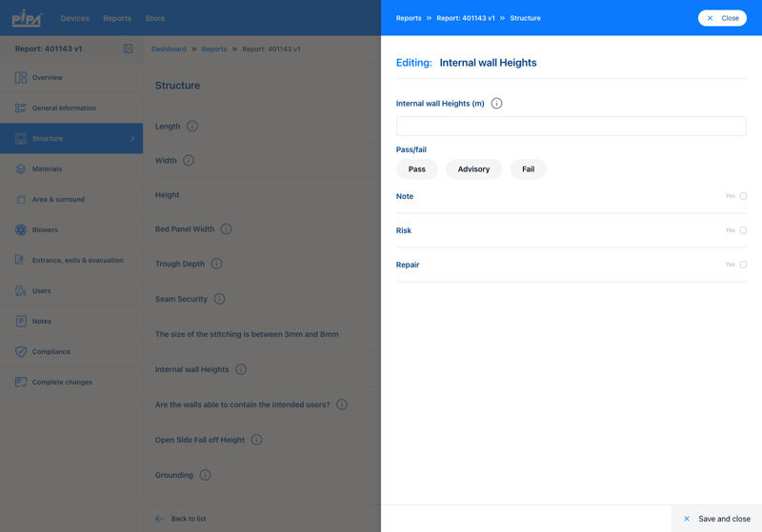Image resolution: width=762 pixels, height=532 pixels.
Task: Select the Advisory option
Action: click(473, 169)
